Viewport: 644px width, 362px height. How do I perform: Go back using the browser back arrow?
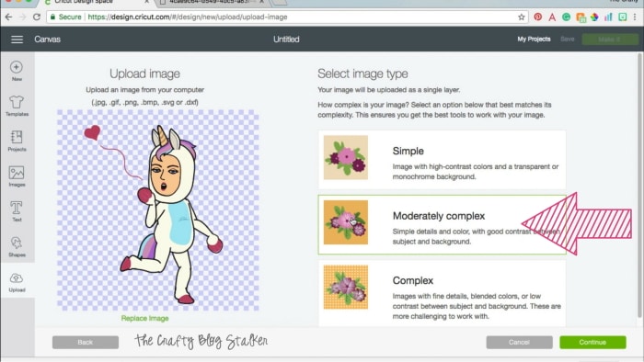[x=8, y=17]
